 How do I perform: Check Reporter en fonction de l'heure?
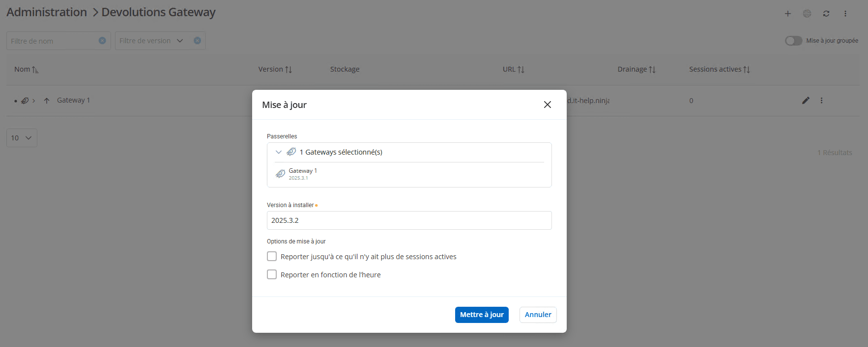pyautogui.click(x=272, y=274)
